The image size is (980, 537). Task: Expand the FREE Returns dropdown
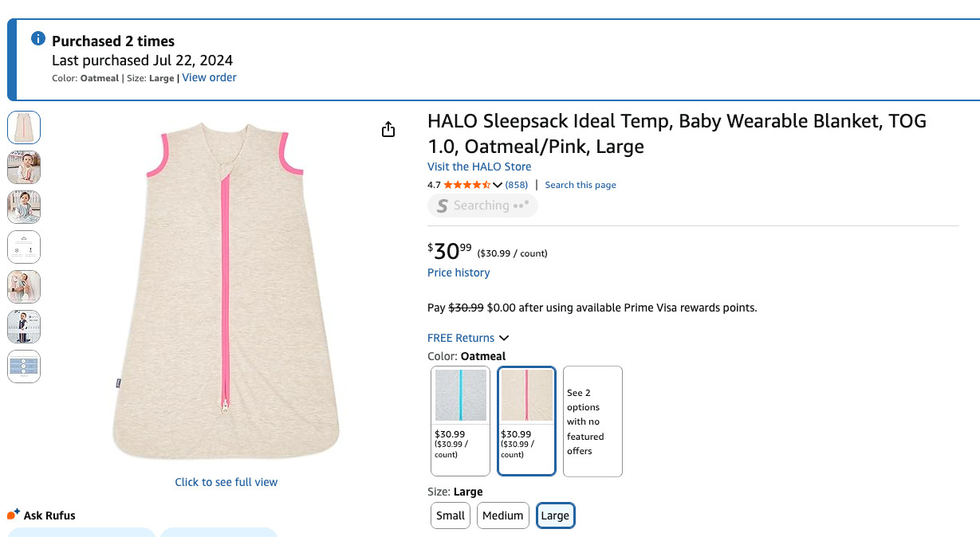click(x=468, y=338)
